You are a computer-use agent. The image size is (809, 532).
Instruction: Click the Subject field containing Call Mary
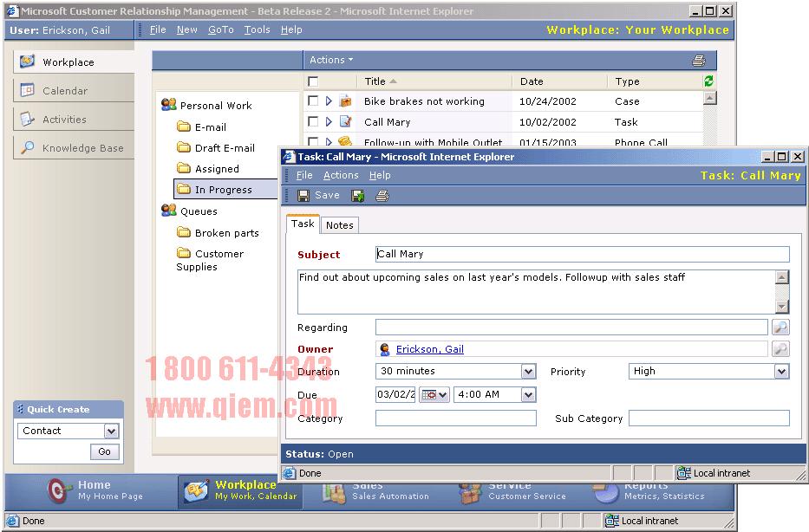(583, 254)
